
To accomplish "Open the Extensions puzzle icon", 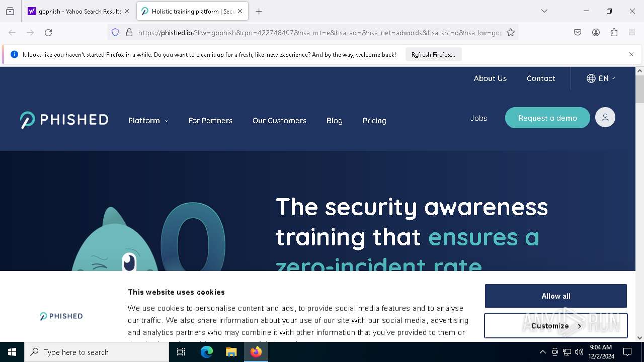I will pos(614,32).
